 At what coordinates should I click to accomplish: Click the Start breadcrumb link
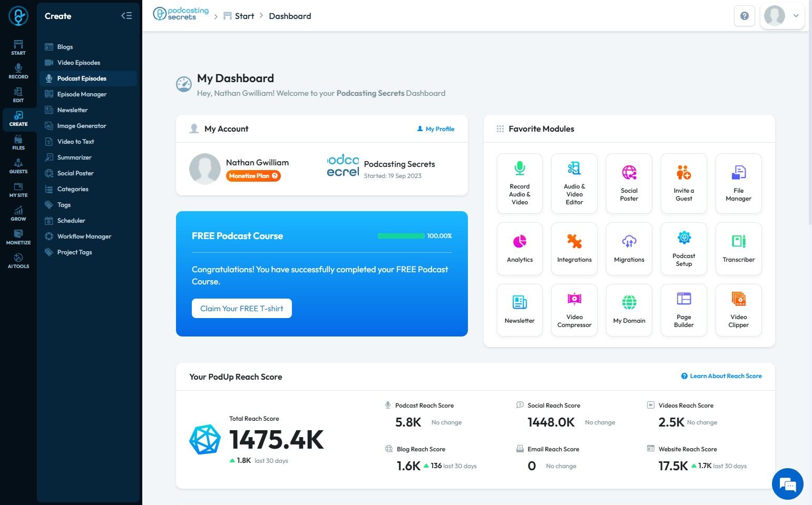tap(239, 16)
